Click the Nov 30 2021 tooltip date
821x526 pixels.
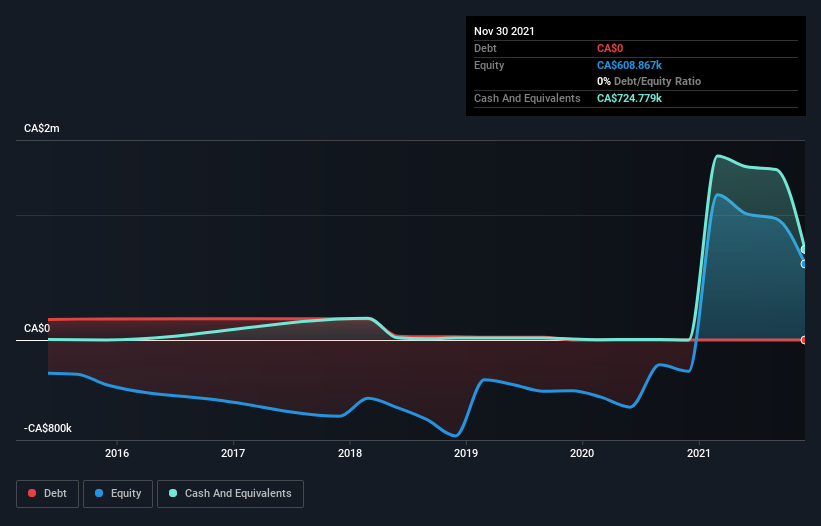point(504,31)
